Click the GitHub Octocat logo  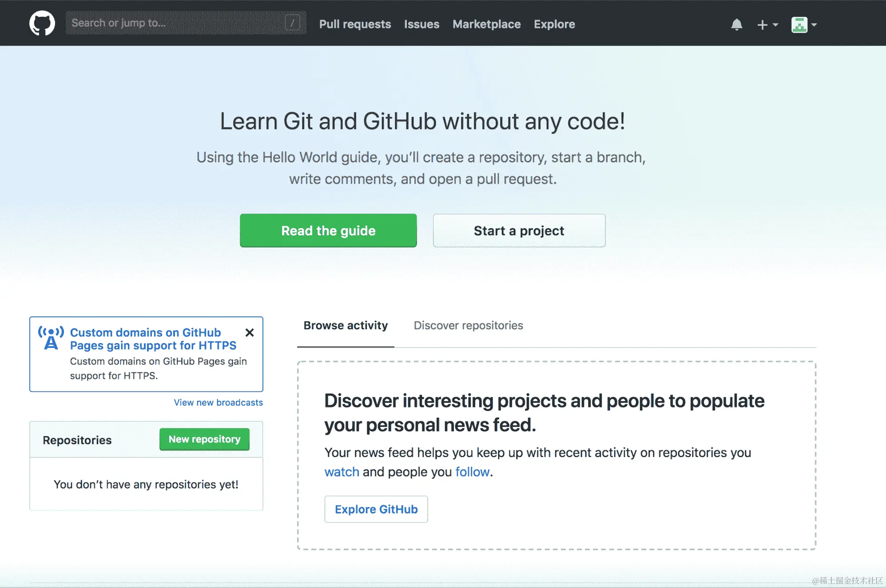[x=42, y=23]
